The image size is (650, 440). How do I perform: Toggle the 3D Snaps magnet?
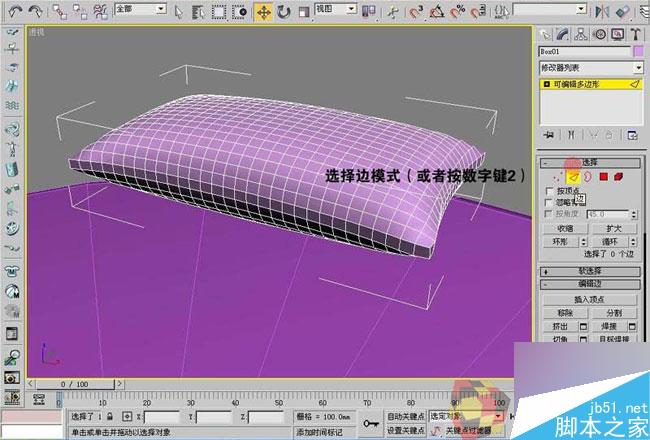[415, 12]
